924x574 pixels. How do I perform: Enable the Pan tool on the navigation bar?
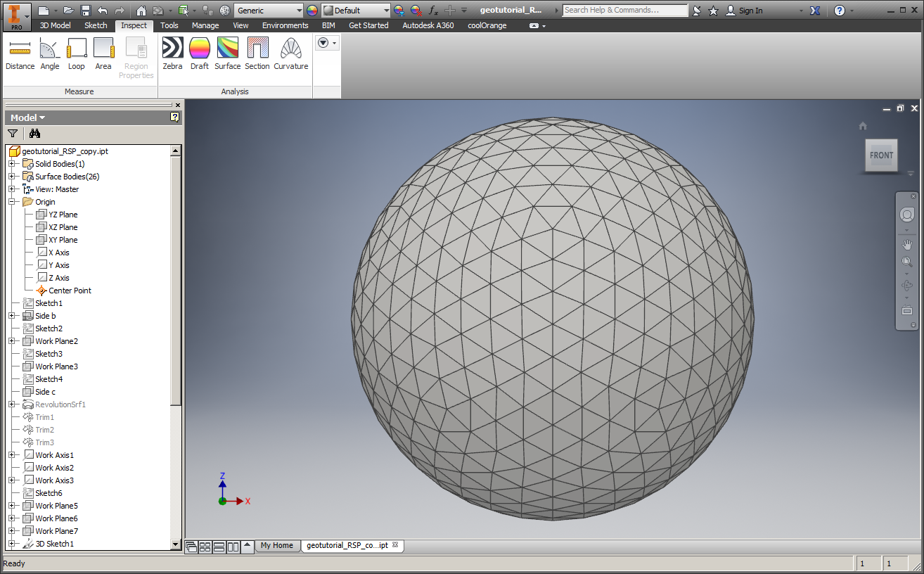click(906, 245)
